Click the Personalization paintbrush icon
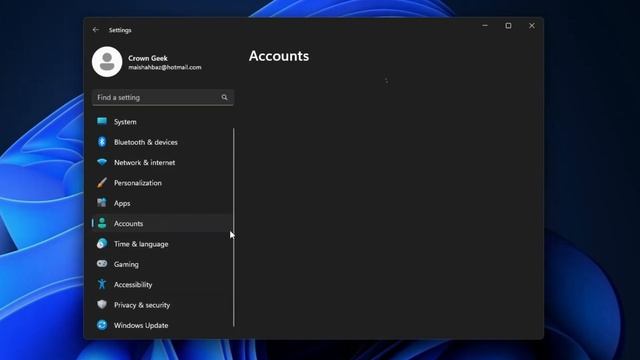 [x=102, y=182]
